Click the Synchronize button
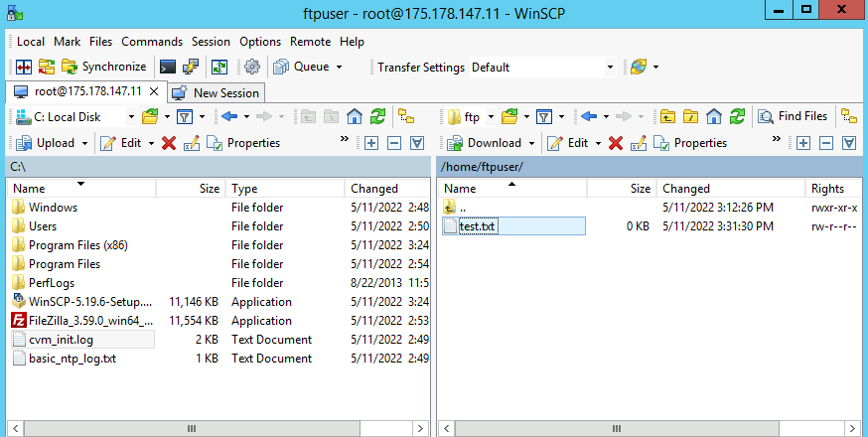 [x=103, y=67]
